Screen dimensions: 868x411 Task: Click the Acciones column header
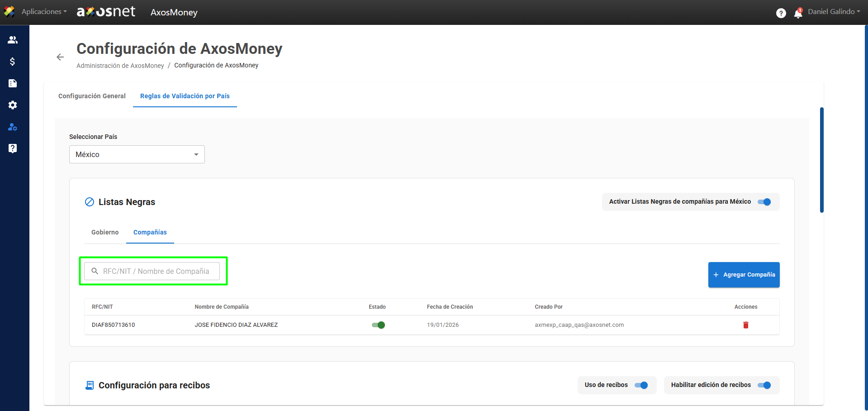coord(746,307)
